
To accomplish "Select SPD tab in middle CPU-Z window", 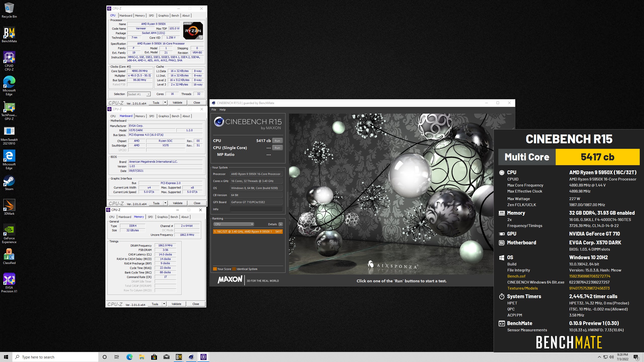I will (152, 116).
